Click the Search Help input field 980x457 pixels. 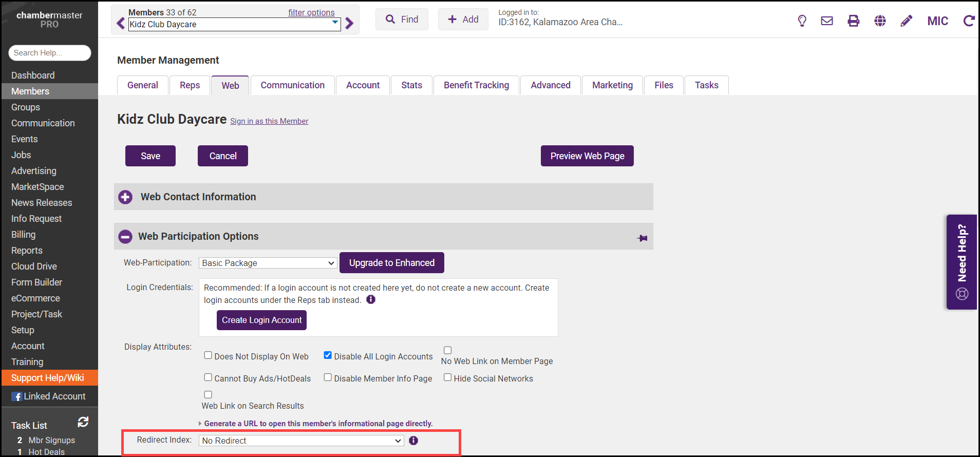pyautogui.click(x=49, y=53)
